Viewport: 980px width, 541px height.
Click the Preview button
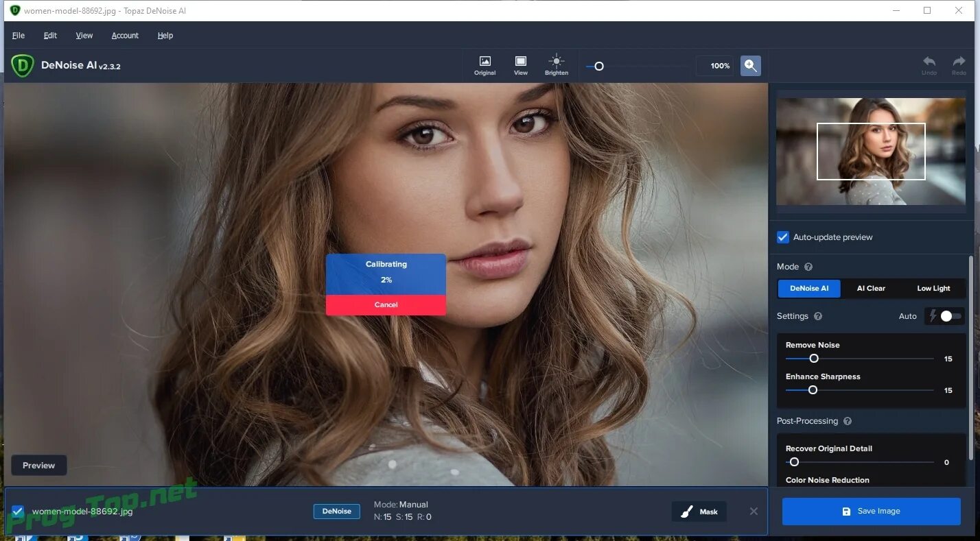[x=38, y=466]
